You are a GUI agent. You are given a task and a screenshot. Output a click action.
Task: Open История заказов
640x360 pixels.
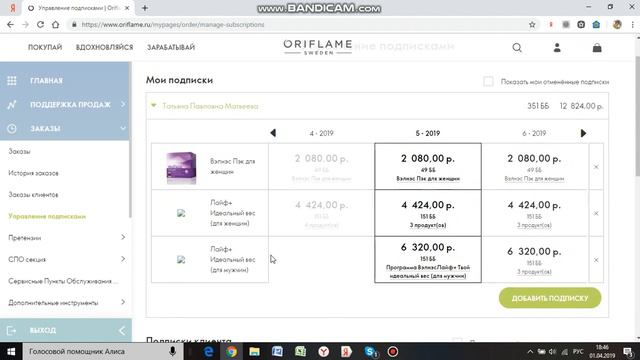33,173
